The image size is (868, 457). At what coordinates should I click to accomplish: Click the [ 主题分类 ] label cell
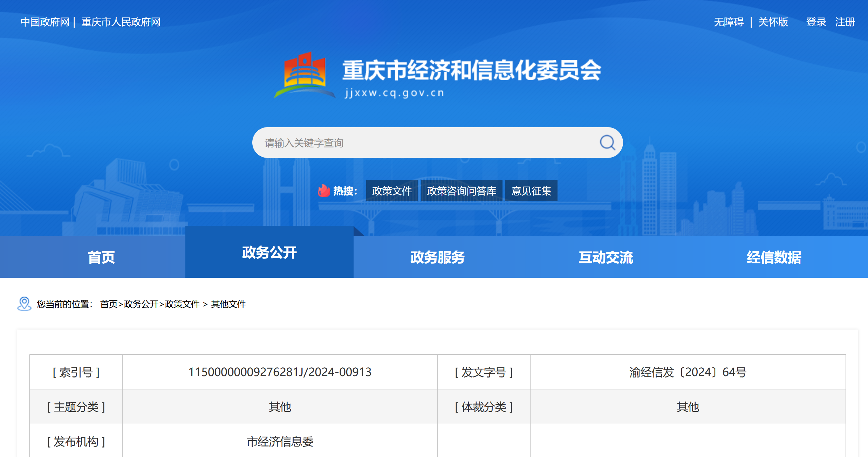pos(76,407)
